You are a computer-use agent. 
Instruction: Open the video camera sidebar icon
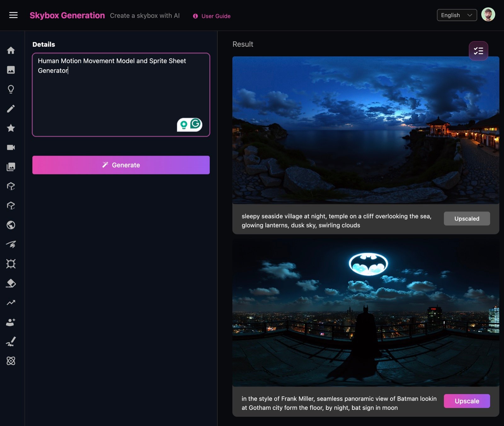(11, 147)
